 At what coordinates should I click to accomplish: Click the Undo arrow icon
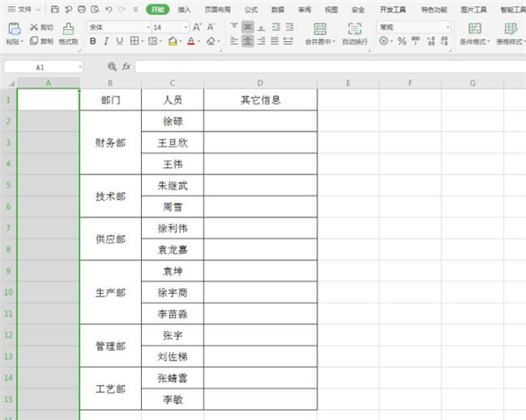click(x=108, y=9)
